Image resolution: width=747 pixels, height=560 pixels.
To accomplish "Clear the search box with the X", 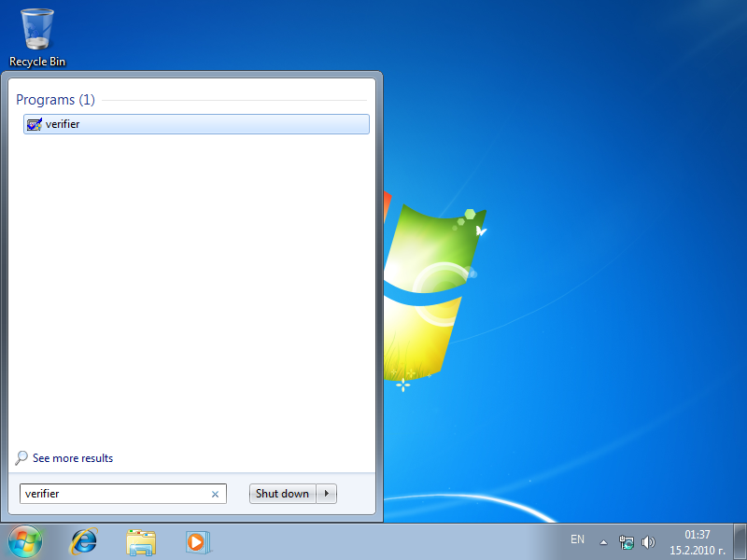I will (216, 495).
